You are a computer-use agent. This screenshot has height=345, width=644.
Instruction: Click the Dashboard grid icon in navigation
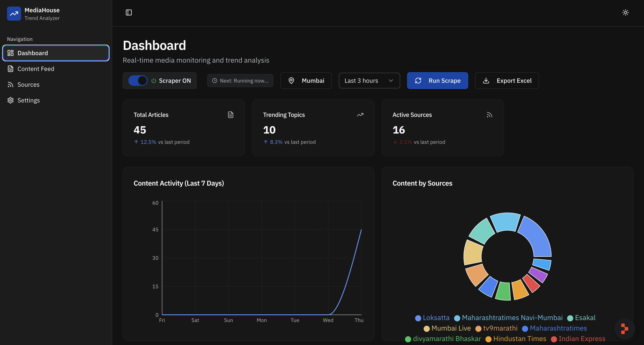(x=11, y=53)
